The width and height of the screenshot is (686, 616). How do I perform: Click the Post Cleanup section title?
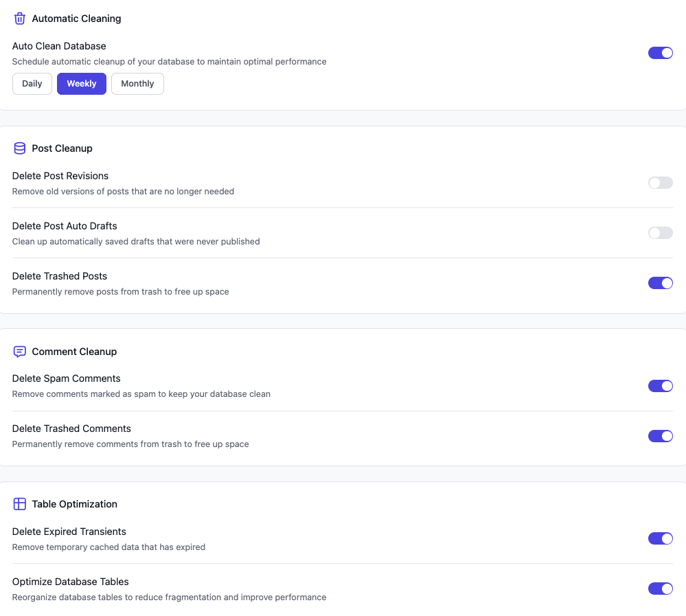pyautogui.click(x=62, y=148)
